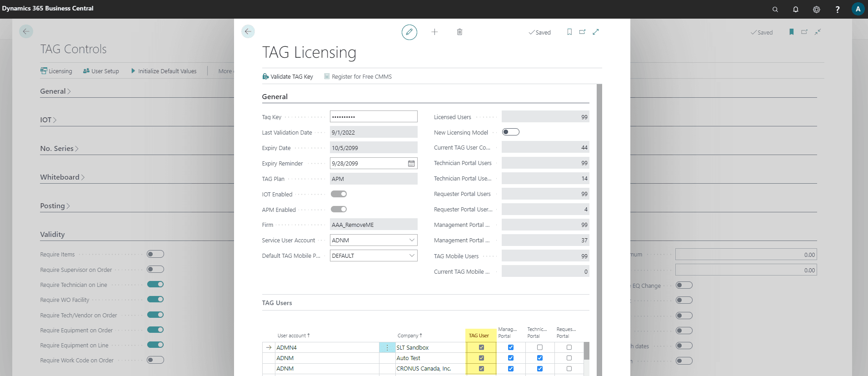Toggle Require Work Code on Order switch
The height and width of the screenshot is (376, 868).
point(155,360)
